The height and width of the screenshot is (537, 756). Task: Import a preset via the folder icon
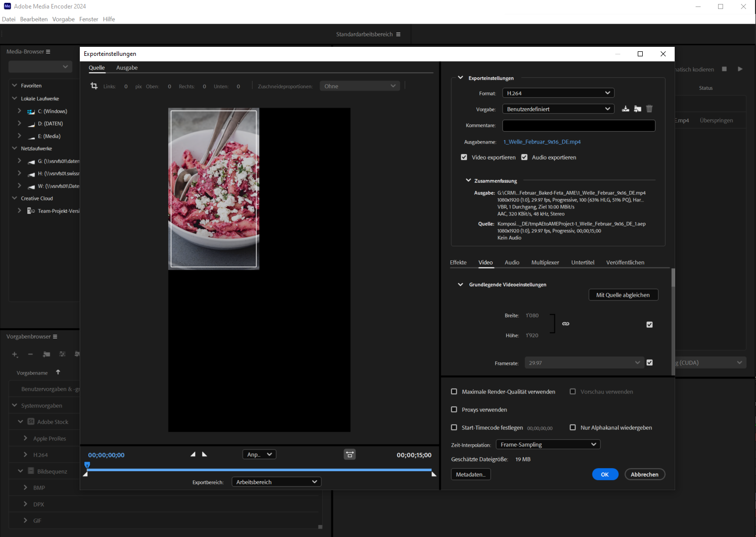pyautogui.click(x=637, y=109)
